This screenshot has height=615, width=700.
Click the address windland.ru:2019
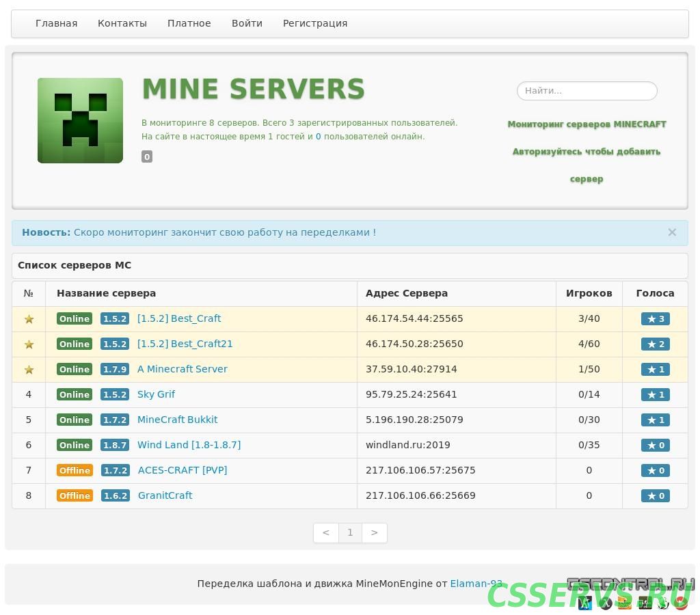tap(408, 445)
